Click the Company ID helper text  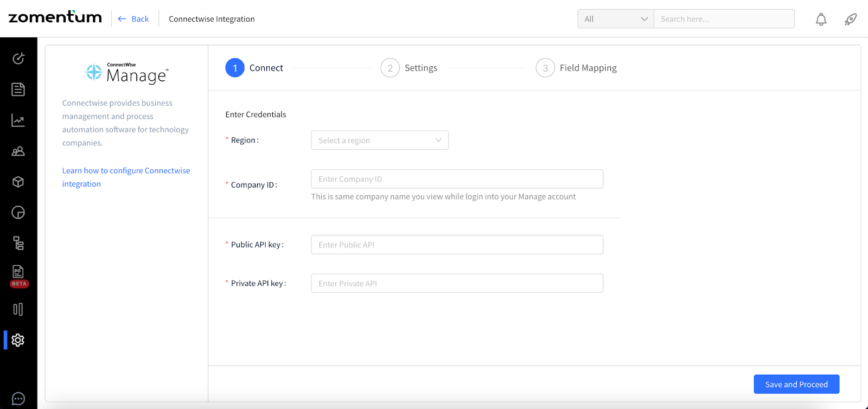[x=443, y=197]
